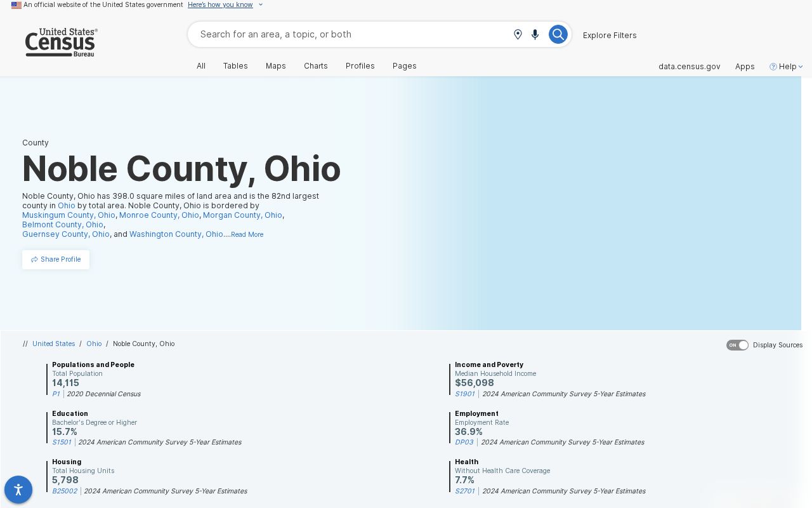Viewport: 812px width, 508px height.
Task: Open Muskingum County, Ohio link
Action: pos(69,215)
